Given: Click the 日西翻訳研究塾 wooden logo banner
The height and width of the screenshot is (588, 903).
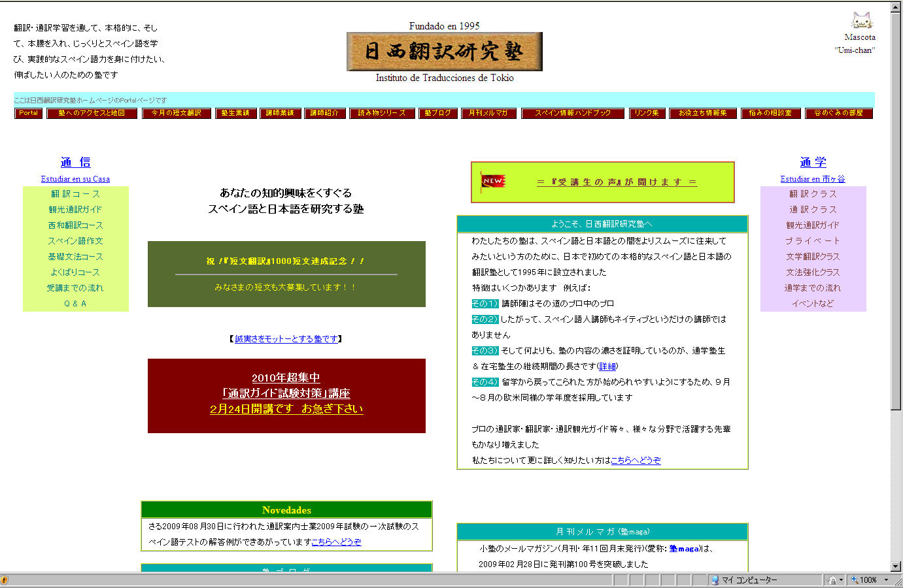Looking at the screenshot, I should click(x=445, y=52).
